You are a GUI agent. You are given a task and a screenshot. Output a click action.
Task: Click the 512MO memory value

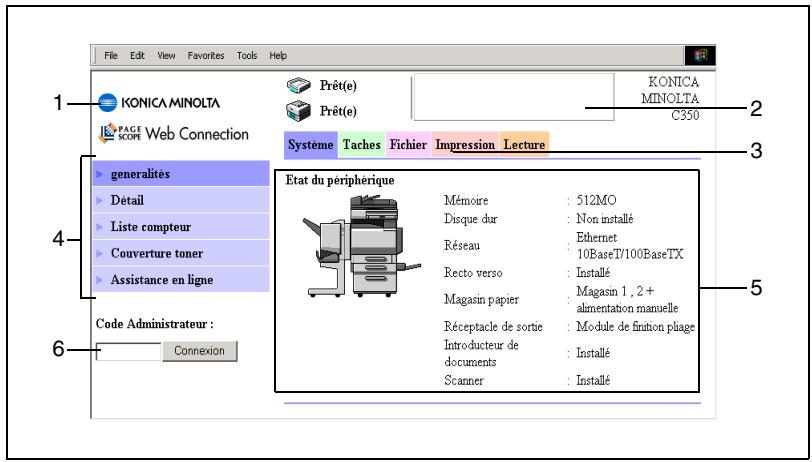pyautogui.click(x=597, y=200)
